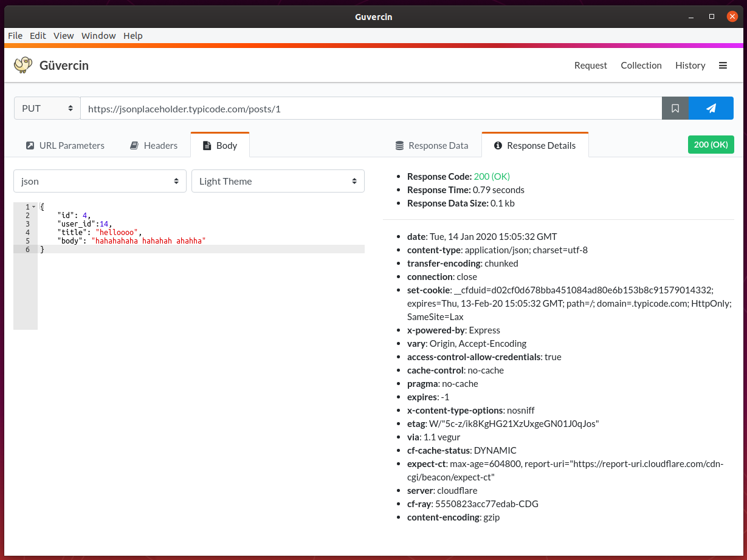Click the Güvercin brand title text
This screenshot has width=747, height=560.
point(64,65)
